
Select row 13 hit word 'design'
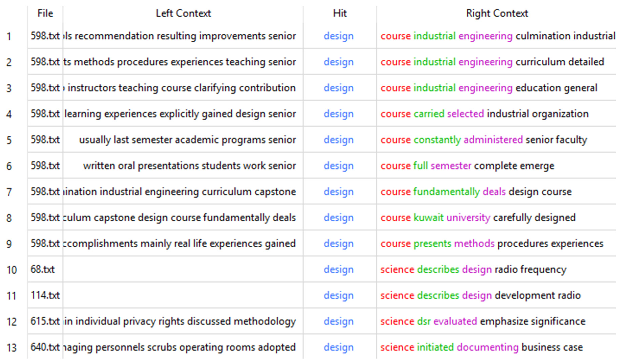[x=339, y=347]
